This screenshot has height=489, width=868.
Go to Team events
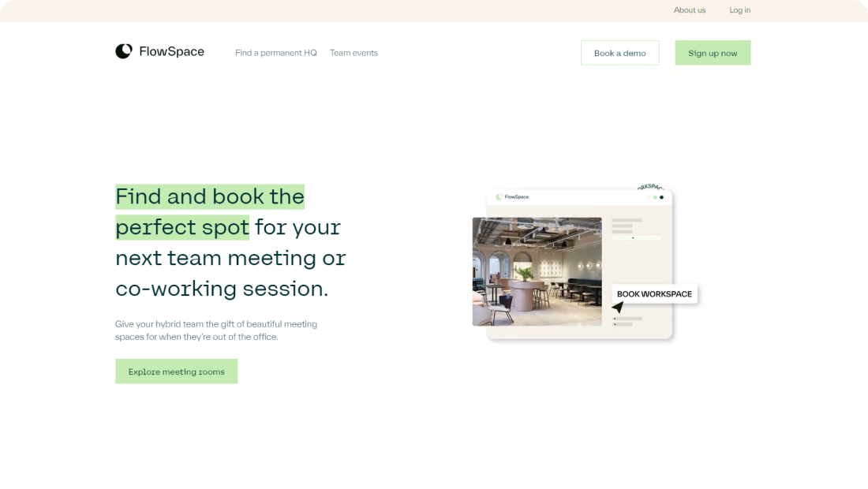click(354, 53)
